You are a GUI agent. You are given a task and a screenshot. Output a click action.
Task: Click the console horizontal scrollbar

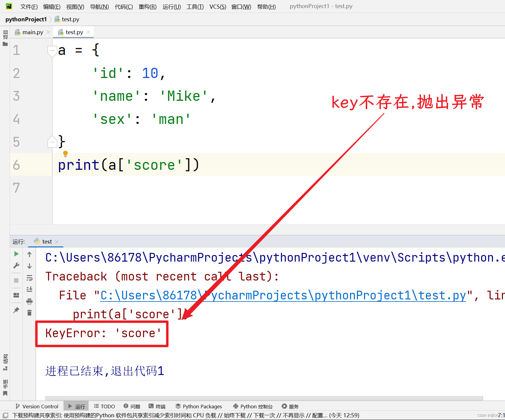pyautogui.click(x=264, y=398)
